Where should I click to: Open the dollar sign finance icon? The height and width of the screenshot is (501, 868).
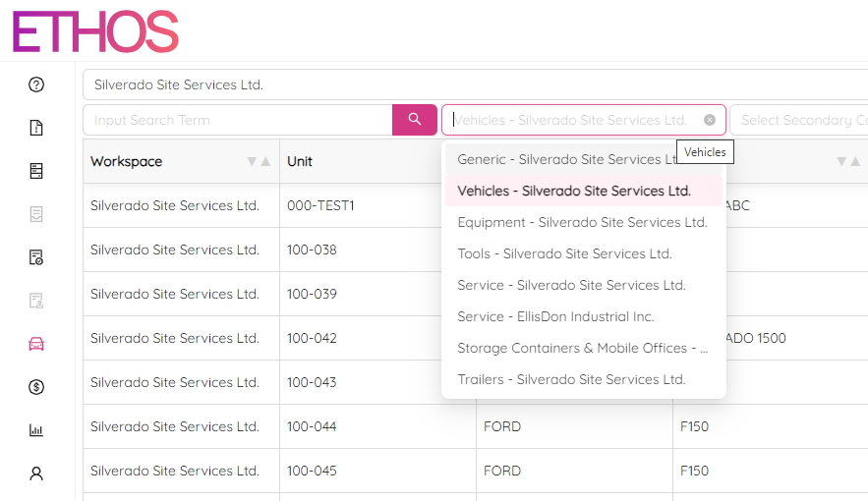(36, 387)
